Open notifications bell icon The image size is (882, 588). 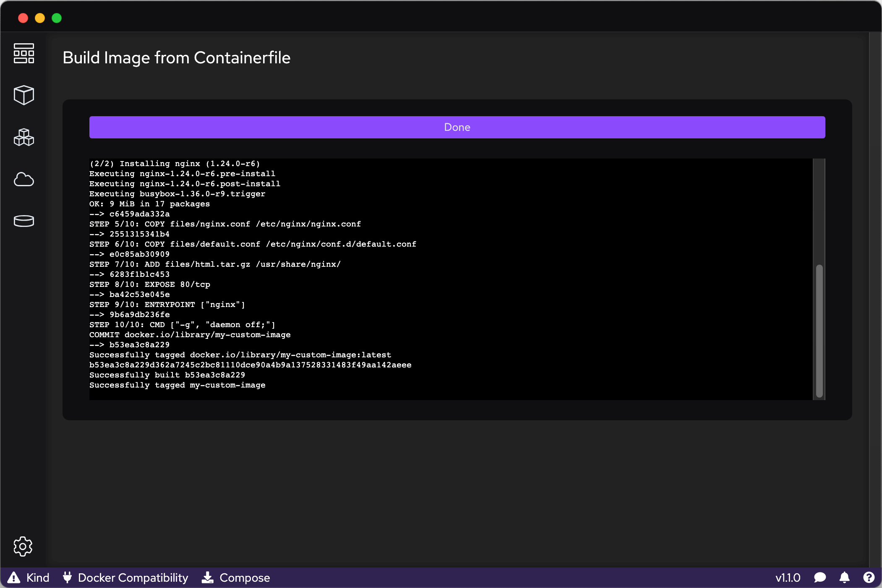coord(845,578)
